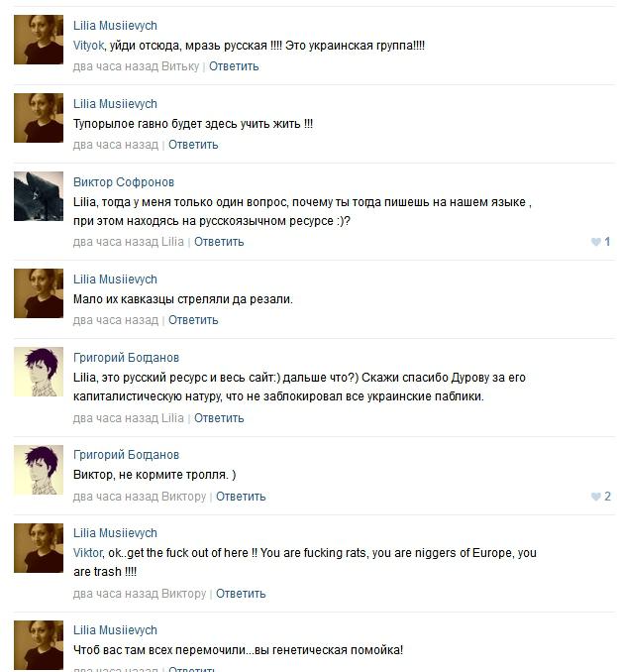Click heart icon on 'не кормите тролля' comment

[595, 497]
